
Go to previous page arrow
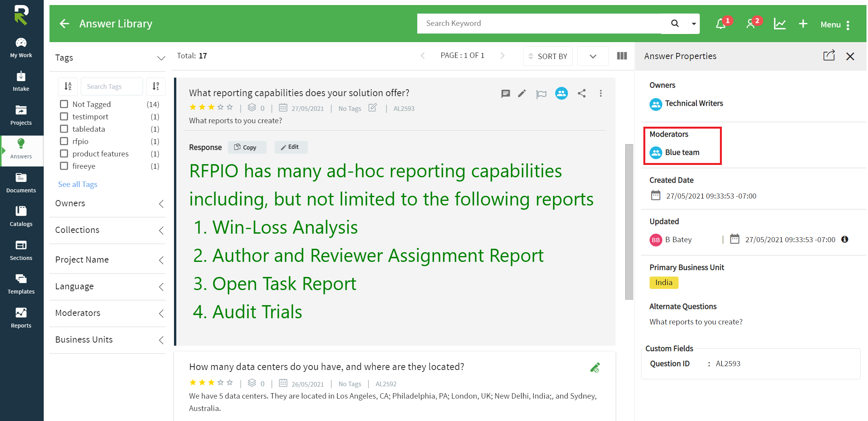423,56
